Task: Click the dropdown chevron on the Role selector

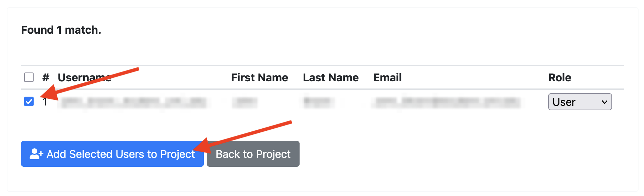Action: pyautogui.click(x=604, y=102)
